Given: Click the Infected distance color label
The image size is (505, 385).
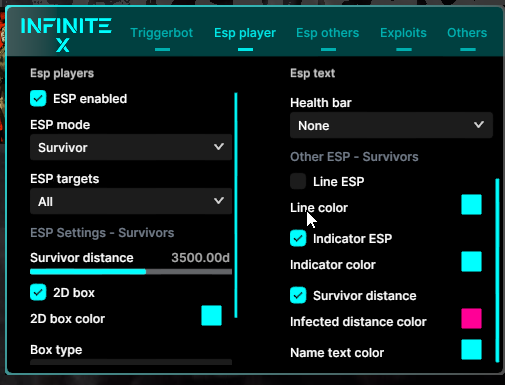Looking at the screenshot, I should point(358,322).
